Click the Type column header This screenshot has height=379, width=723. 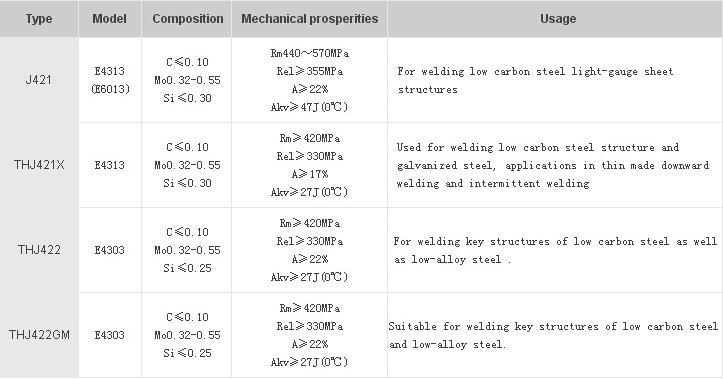point(39,18)
